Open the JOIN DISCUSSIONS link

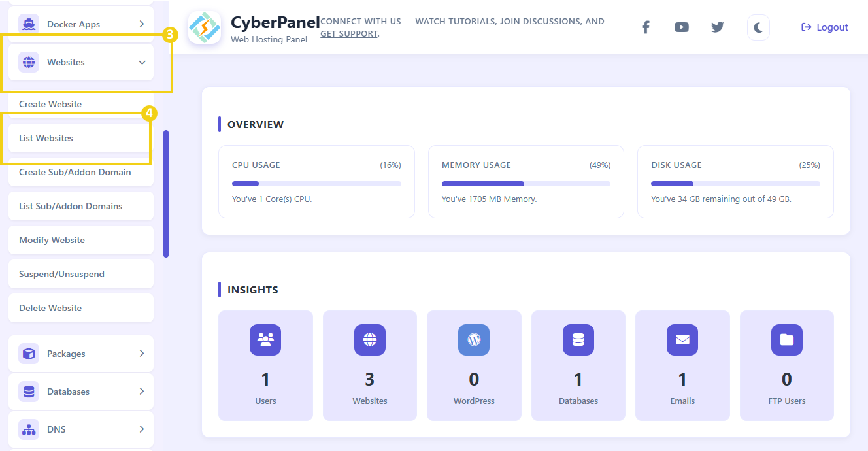click(540, 21)
